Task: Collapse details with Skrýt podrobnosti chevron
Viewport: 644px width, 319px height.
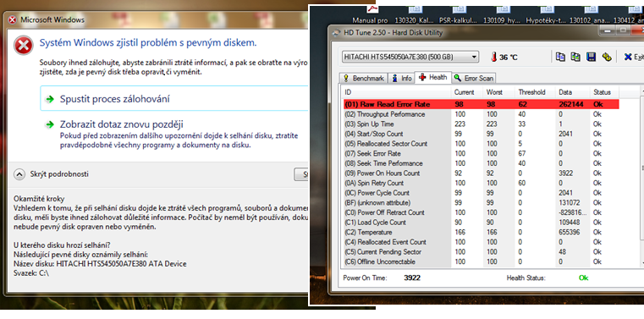Action: [19, 174]
